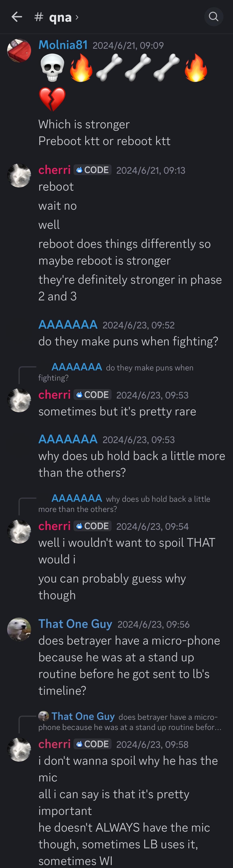Image resolution: width=233 pixels, height=868 pixels.
Task: Tap the broken heart emoji
Action: [52, 99]
